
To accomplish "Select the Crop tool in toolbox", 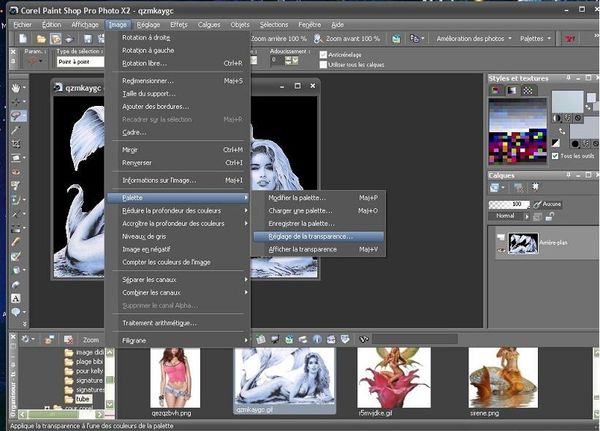I will (x=15, y=144).
